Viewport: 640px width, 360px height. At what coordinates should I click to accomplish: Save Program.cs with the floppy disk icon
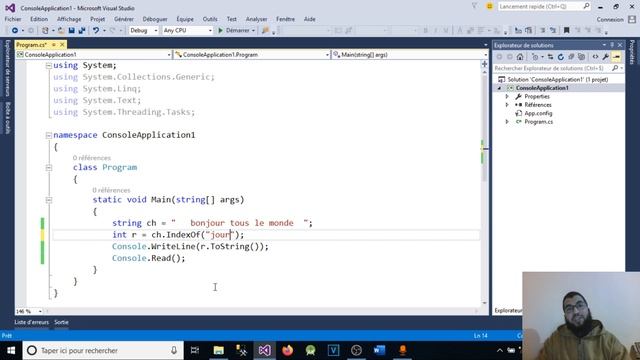[71, 31]
